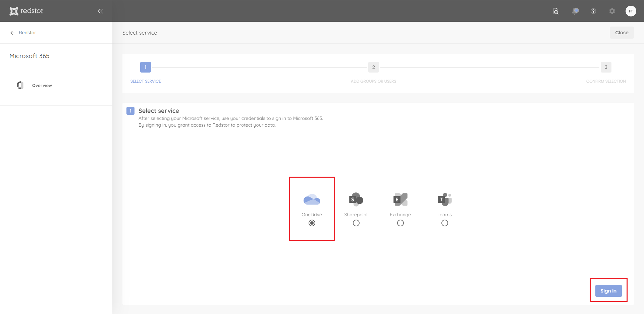
Task: Click the Exchange label text
Action: [400, 215]
